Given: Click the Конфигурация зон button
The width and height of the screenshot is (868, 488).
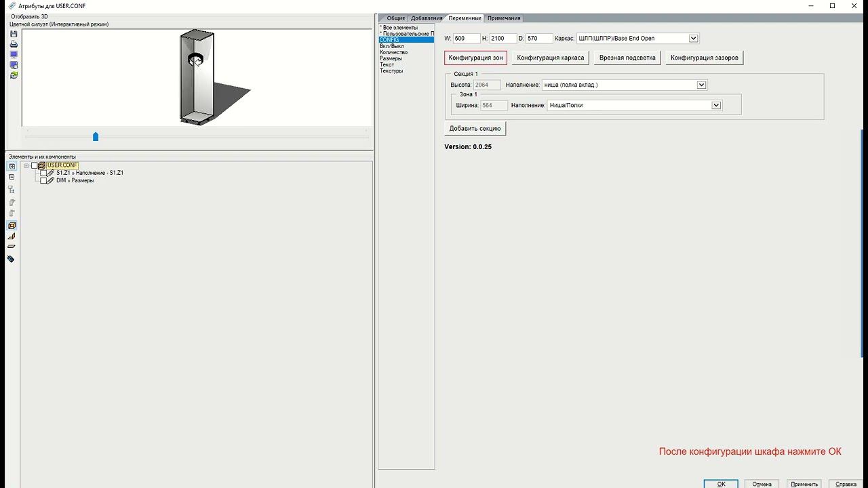Looking at the screenshot, I should [475, 58].
